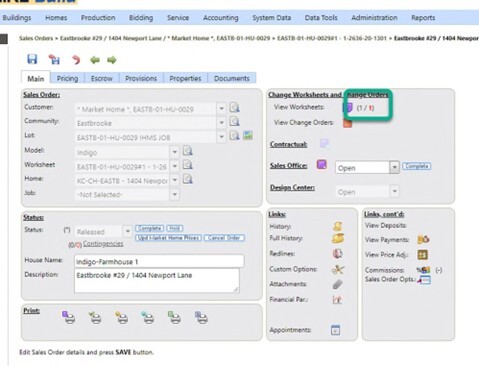The image size is (479, 366).
Task: Expand the Community dropdown arrow
Action: coord(221,123)
